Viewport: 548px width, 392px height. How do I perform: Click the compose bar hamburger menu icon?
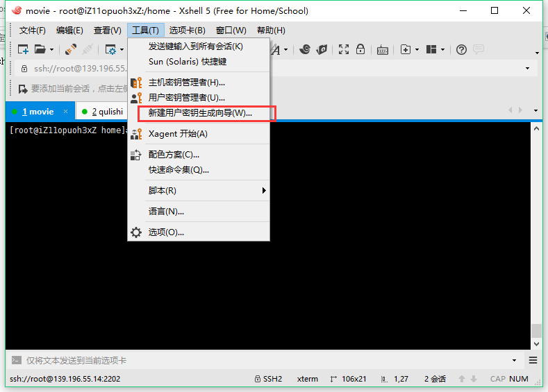pyautogui.click(x=533, y=360)
